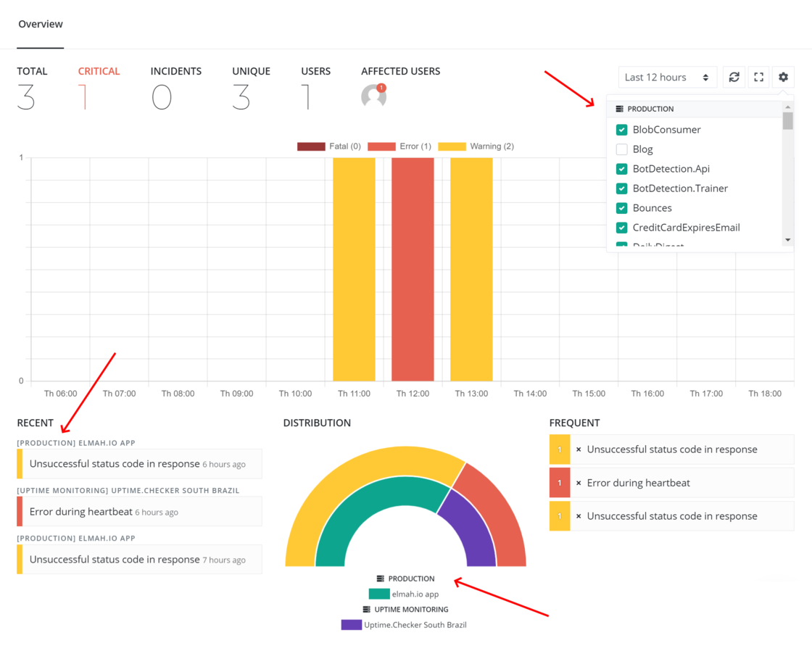
Task: Click the teal elmah.io app legend swatch
Action: tap(379, 594)
